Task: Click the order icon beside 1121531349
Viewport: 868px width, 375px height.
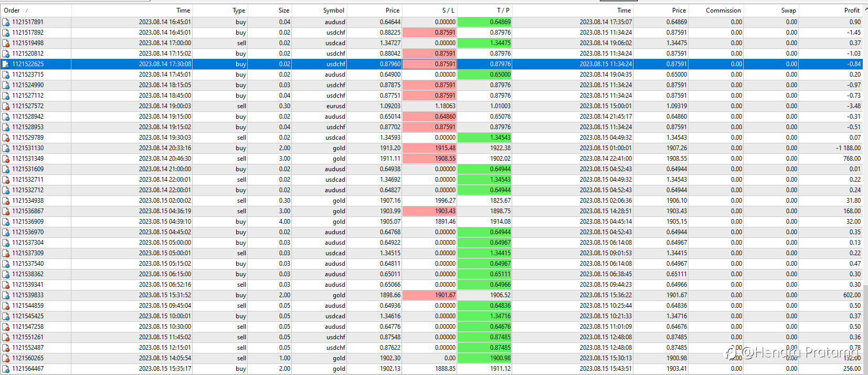Action: pos(6,159)
